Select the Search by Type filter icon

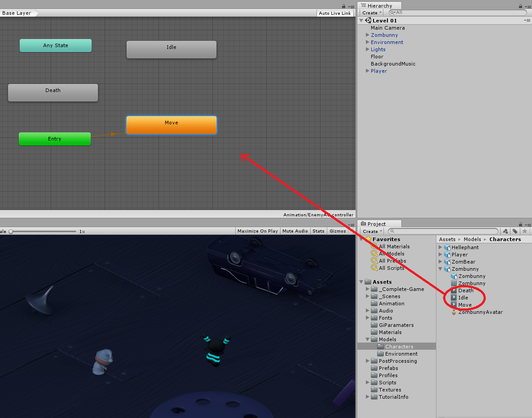tap(505, 231)
